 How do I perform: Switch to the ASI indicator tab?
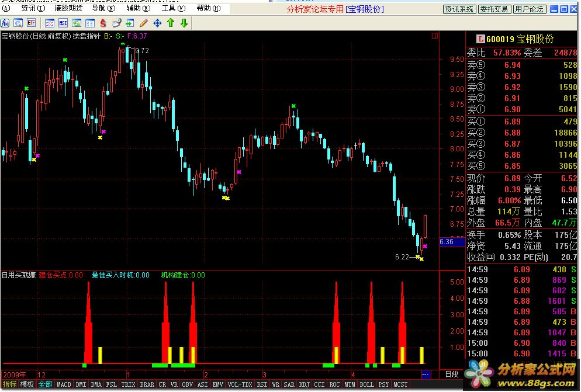(203, 384)
